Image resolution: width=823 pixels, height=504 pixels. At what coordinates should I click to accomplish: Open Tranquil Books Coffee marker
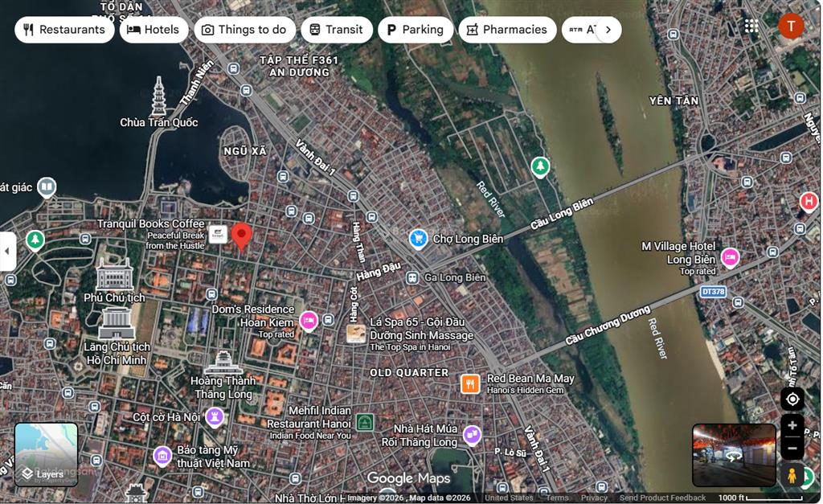pos(218,234)
